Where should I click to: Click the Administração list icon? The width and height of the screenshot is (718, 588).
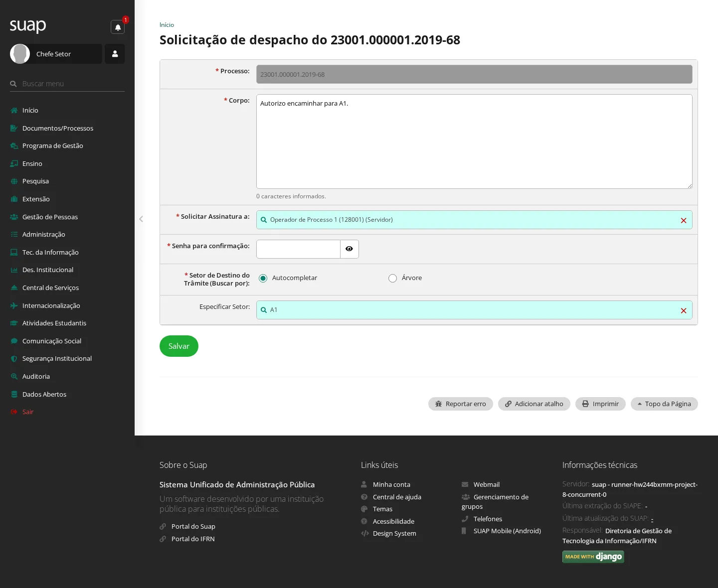pyautogui.click(x=14, y=235)
